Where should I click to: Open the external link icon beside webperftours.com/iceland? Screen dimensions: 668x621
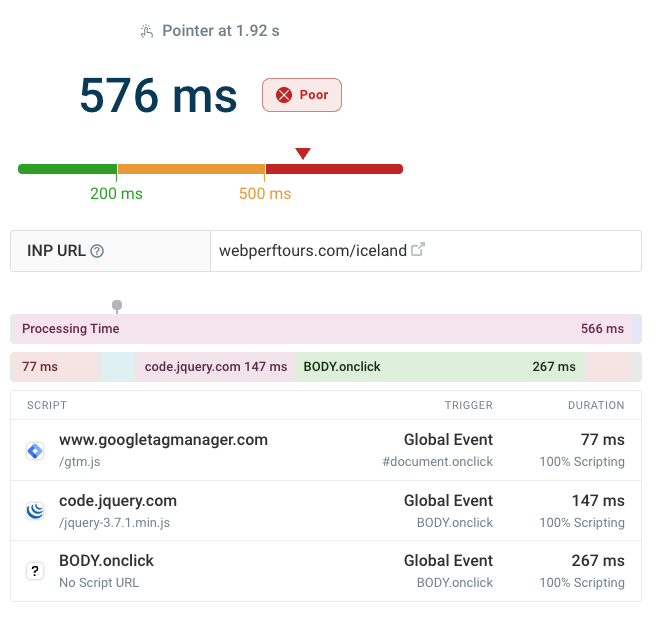418,250
